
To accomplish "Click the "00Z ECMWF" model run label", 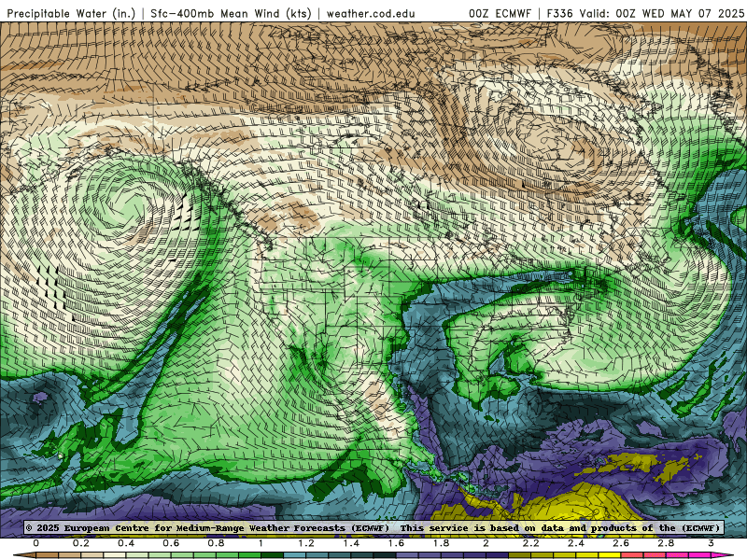I will [500, 13].
